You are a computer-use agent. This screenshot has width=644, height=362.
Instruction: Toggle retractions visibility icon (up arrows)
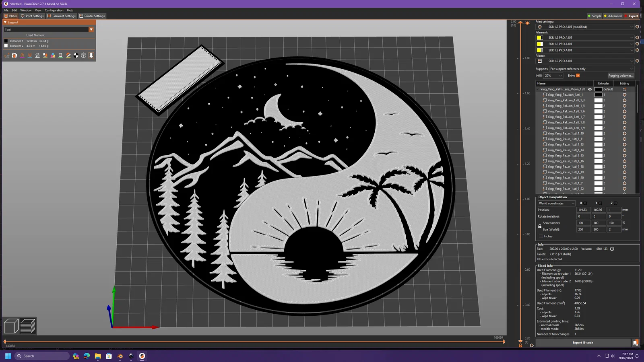(x=22, y=56)
